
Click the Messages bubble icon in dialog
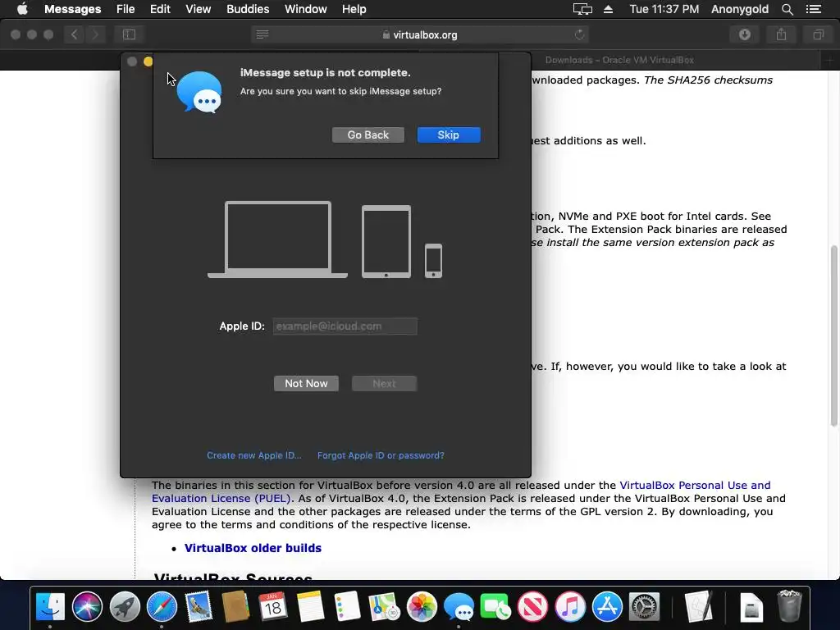(x=199, y=92)
